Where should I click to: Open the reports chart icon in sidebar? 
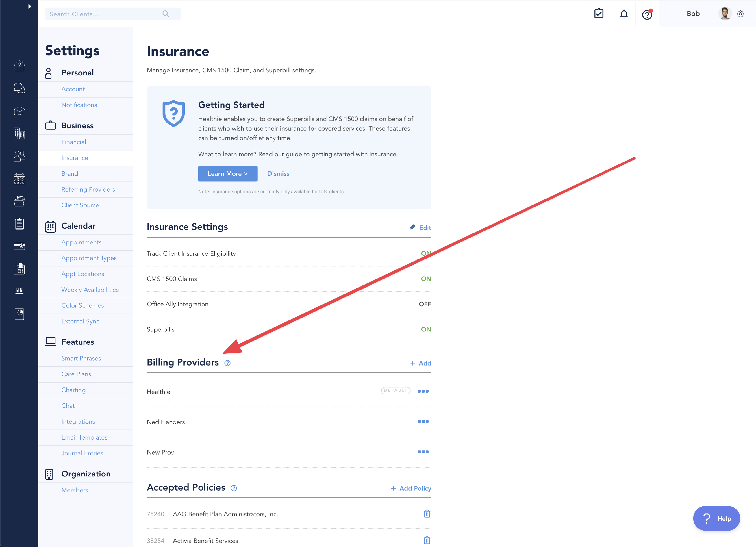click(x=19, y=314)
